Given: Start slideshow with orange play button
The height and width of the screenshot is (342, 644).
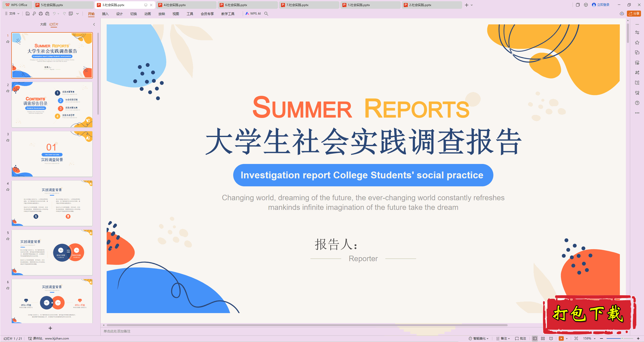Looking at the screenshot, I should click(x=561, y=338).
